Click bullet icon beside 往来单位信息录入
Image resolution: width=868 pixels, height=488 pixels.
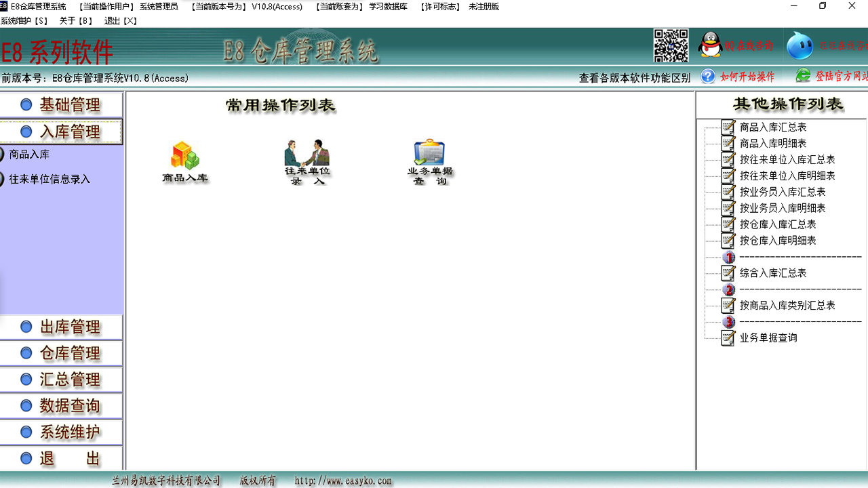(2, 180)
